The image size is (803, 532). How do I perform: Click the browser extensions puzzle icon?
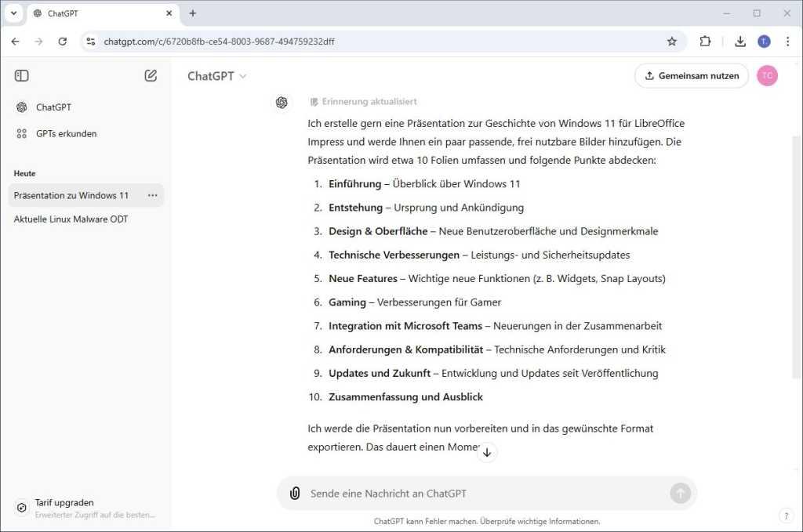pos(705,41)
